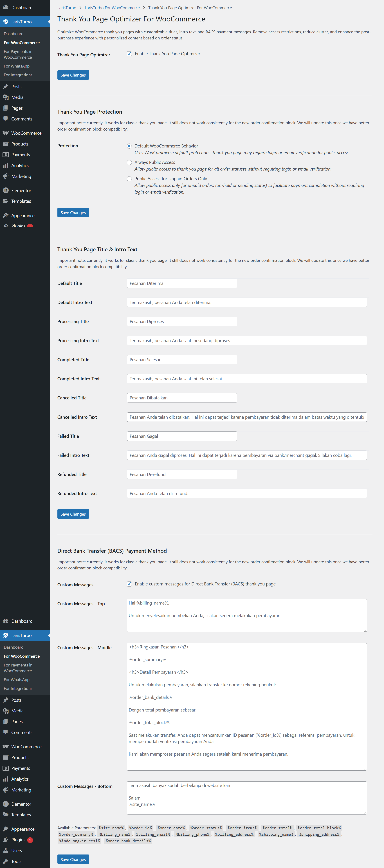
Task: Click the Marketing megaphone icon
Action: [6, 176]
